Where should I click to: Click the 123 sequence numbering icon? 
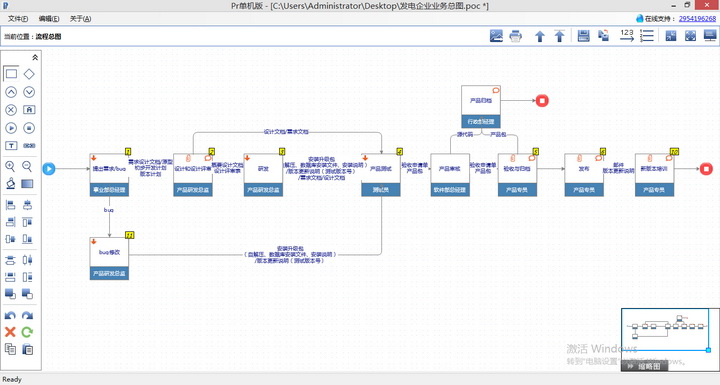tap(627, 36)
